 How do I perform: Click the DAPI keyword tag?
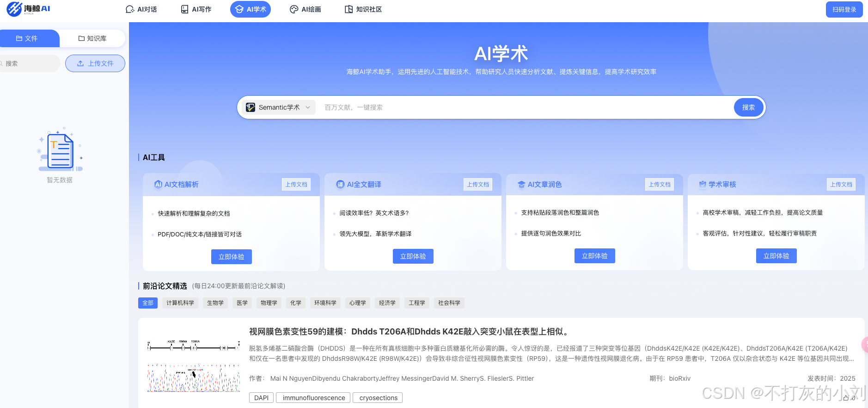261,398
